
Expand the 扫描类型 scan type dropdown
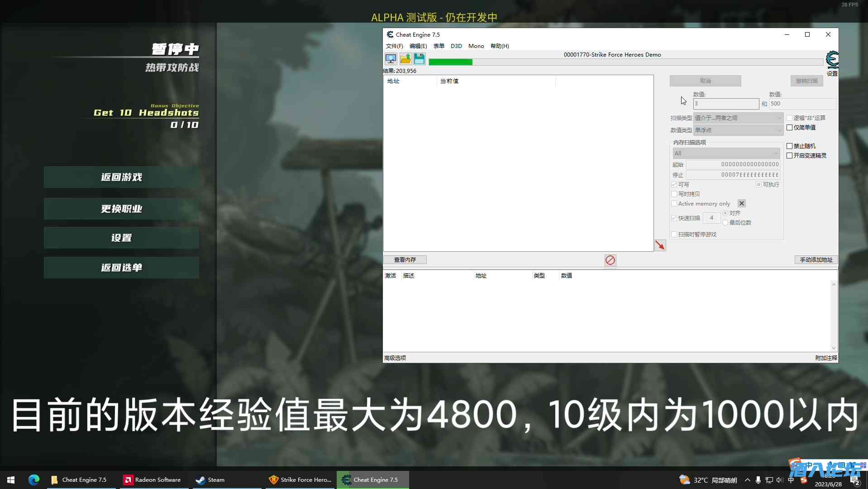pos(738,118)
